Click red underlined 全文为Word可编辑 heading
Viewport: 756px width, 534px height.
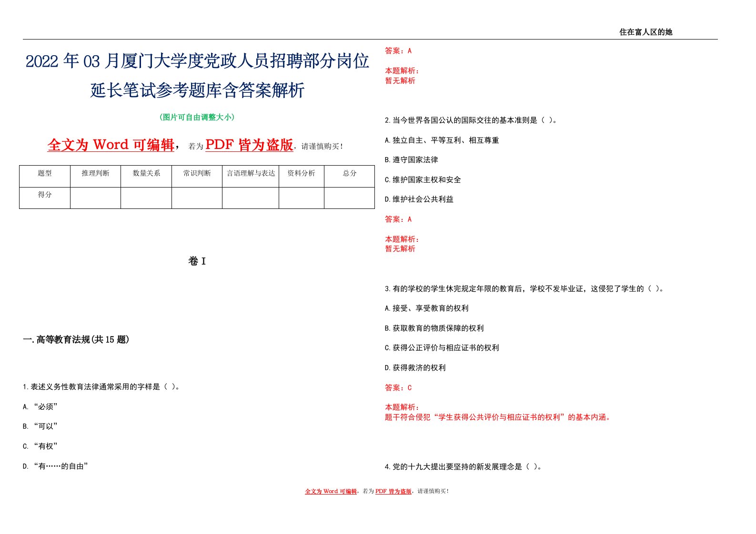pyautogui.click(x=111, y=145)
